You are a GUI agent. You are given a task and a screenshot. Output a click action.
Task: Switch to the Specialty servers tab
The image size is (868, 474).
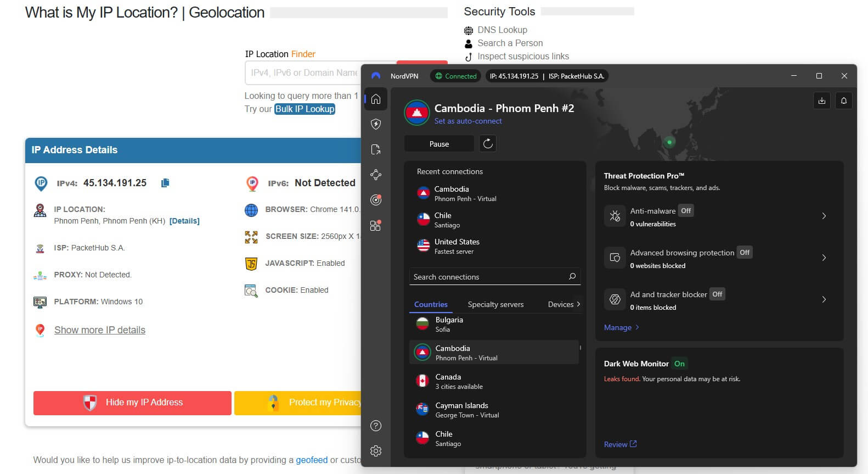point(495,304)
